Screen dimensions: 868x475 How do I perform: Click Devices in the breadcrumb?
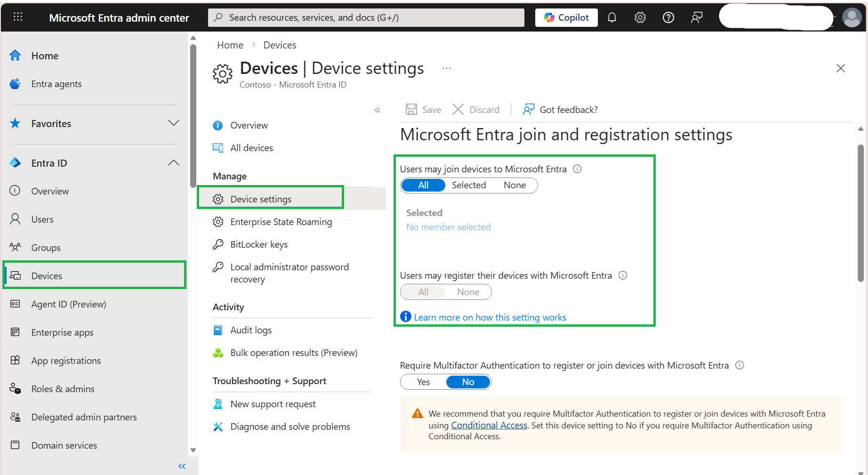(x=280, y=45)
